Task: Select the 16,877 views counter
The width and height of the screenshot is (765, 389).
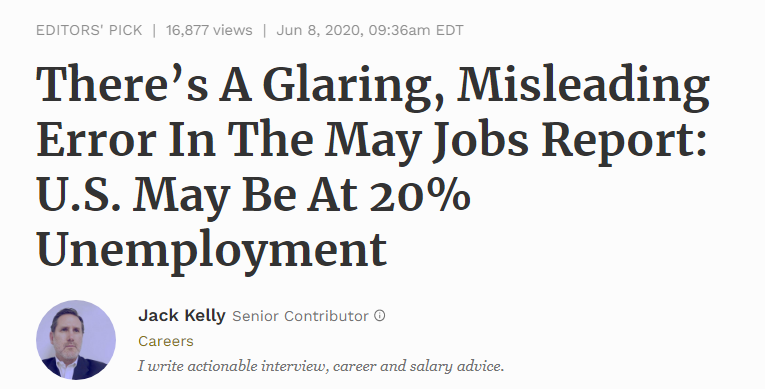Action: [x=209, y=30]
